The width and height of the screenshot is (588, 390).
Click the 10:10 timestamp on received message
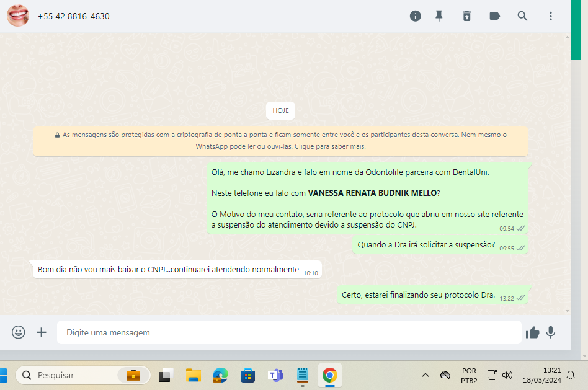pyautogui.click(x=311, y=273)
